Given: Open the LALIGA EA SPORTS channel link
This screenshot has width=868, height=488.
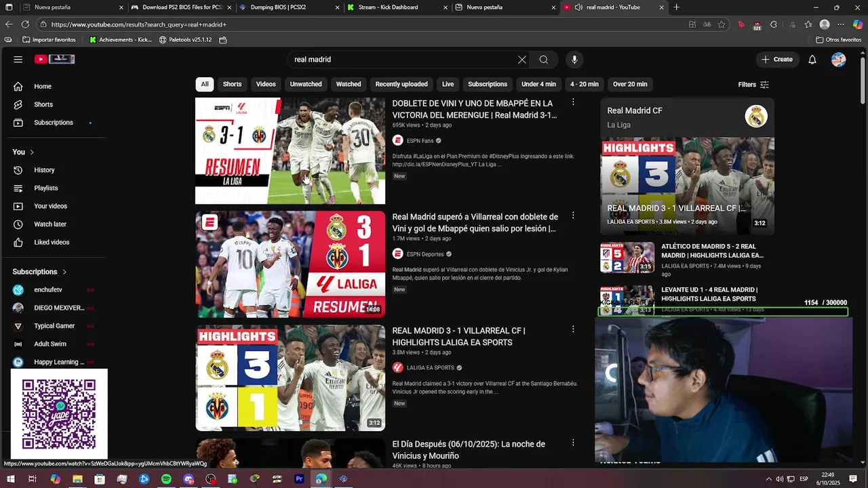Looking at the screenshot, I should pos(431,368).
